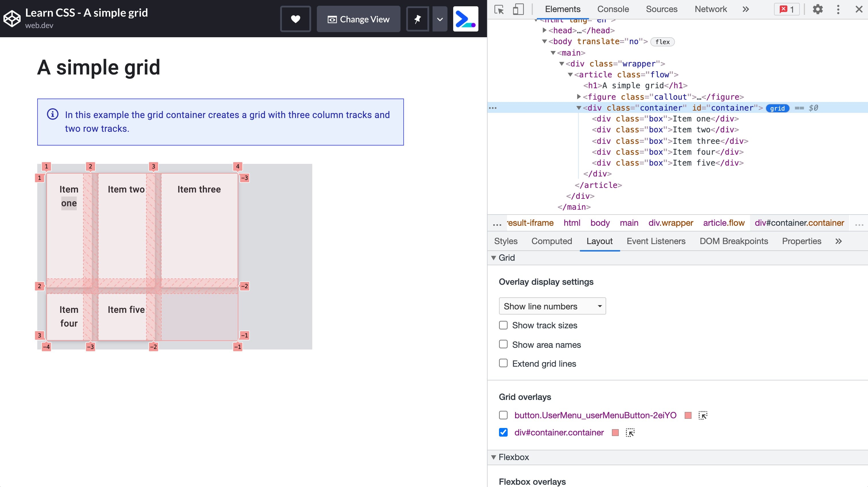Click the error badge icon showing count 1
The image size is (868, 487).
[788, 9]
